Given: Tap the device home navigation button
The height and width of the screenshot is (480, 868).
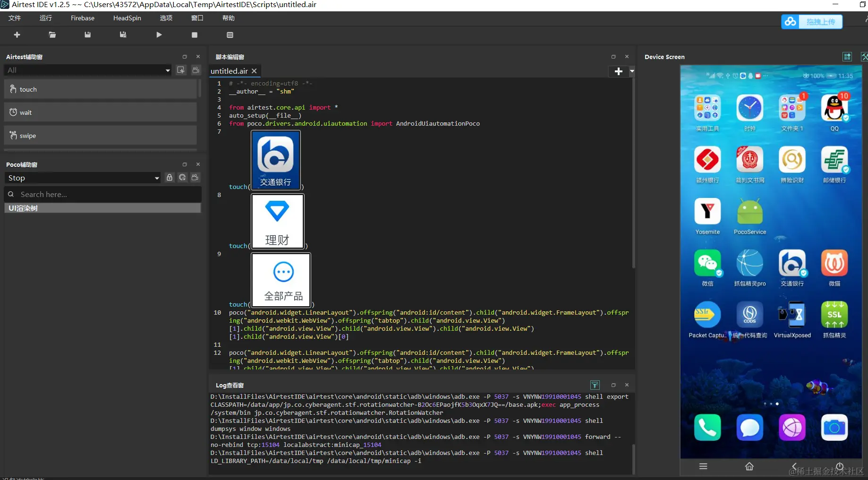Looking at the screenshot, I should pos(749,466).
